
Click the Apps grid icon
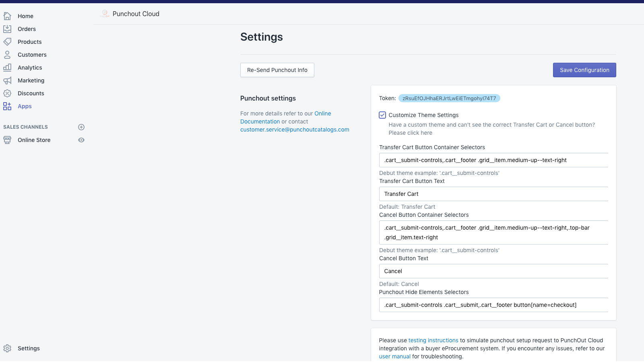[x=7, y=106]
